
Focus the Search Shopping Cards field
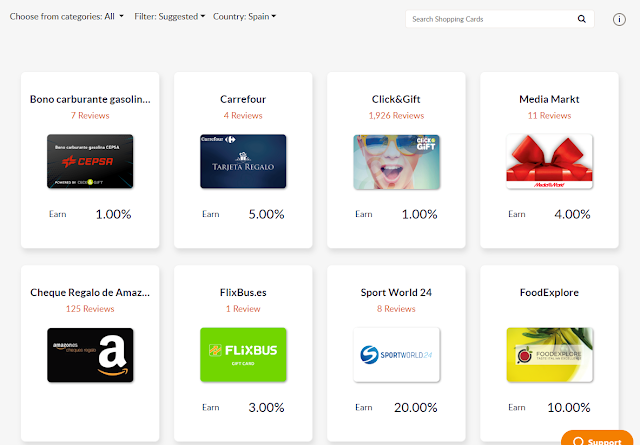coord(491,19)
